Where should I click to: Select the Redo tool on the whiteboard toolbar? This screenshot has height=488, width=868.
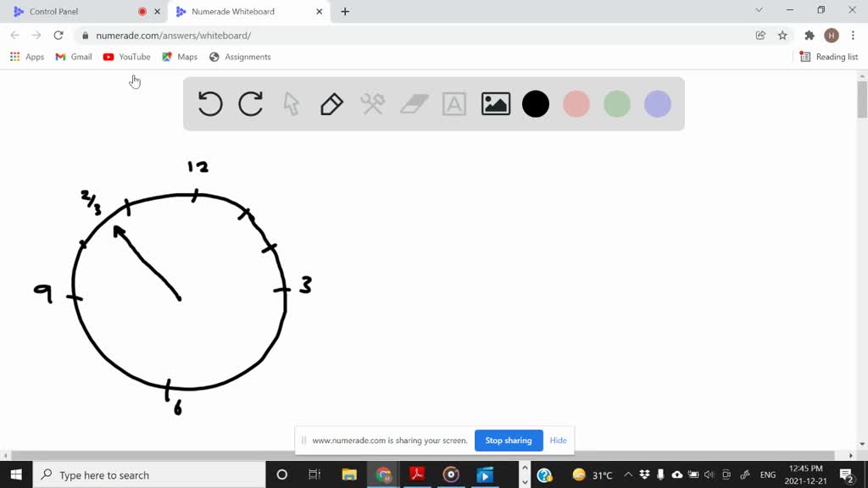pos(250,103)
